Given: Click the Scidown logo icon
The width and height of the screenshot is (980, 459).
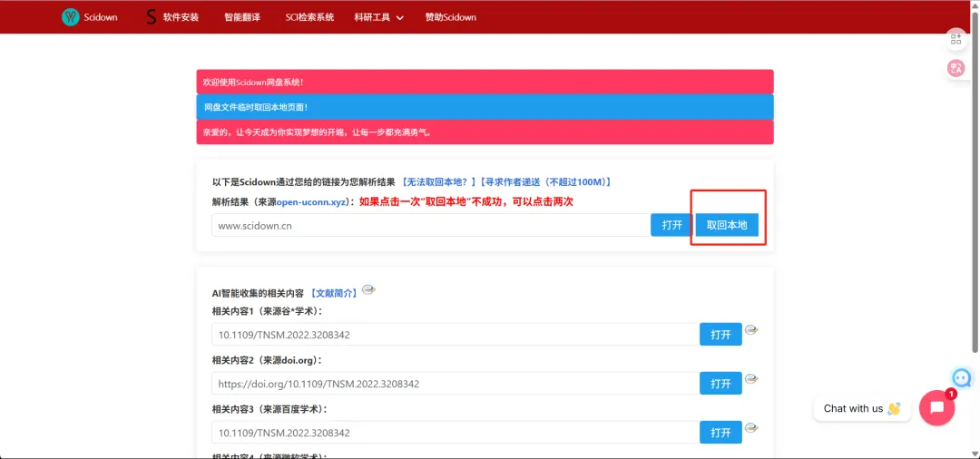Looking at the screenshot, I should [71, 17].
